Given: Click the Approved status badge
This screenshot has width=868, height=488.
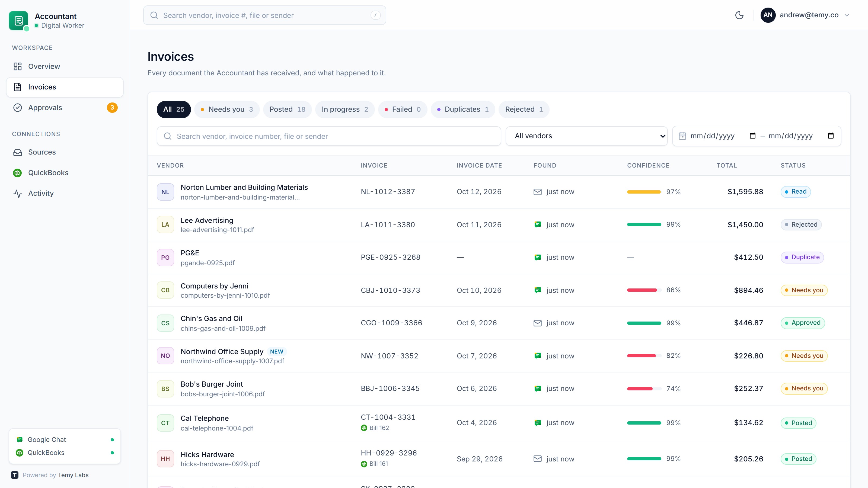Looking at the screenshot, I should (x=803, y=323).
